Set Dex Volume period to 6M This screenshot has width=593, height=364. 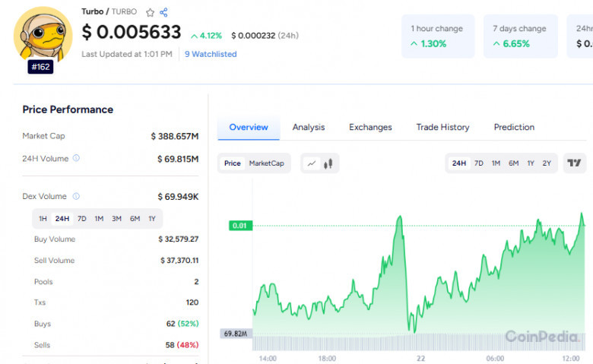[135, 219]
